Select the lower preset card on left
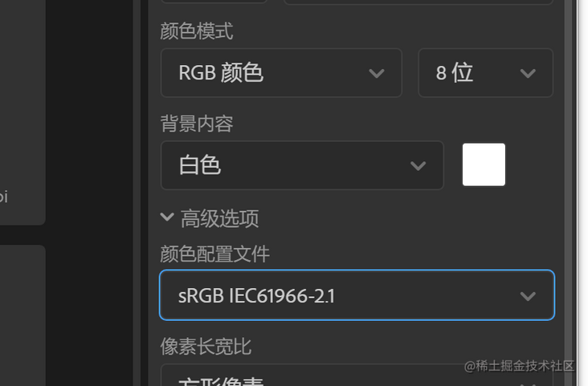The image size is (588, 386). 22,315
